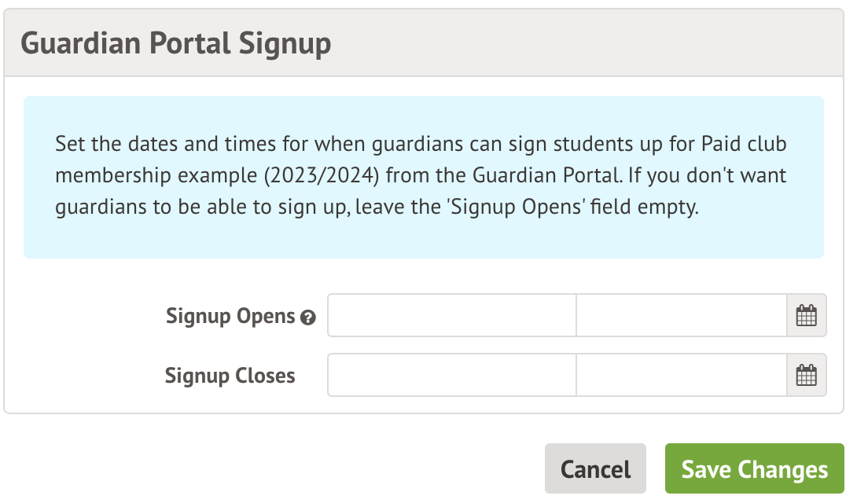The height and width of the screenshot is (503, 868).
Task: Focus the Signup Closes date field
Action: [452, 376]
